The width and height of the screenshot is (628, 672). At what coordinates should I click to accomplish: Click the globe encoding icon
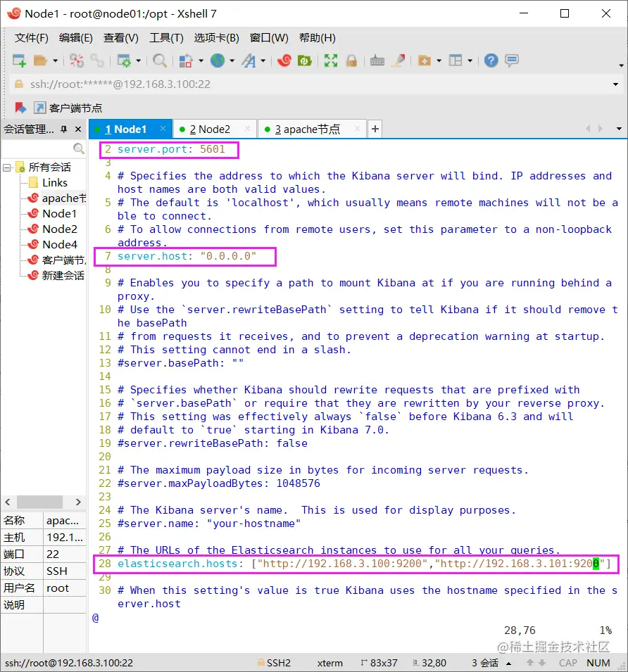[x=218, y=61]
